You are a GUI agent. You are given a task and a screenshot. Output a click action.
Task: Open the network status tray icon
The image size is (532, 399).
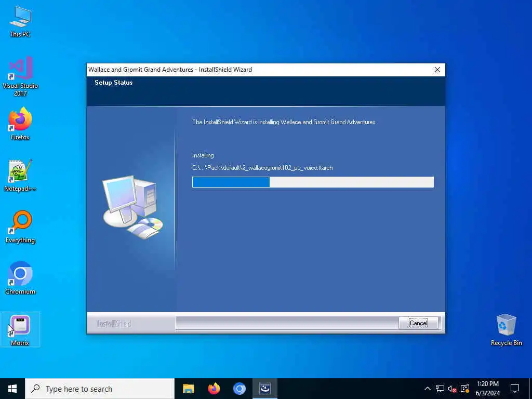click(x=440, y=389)
